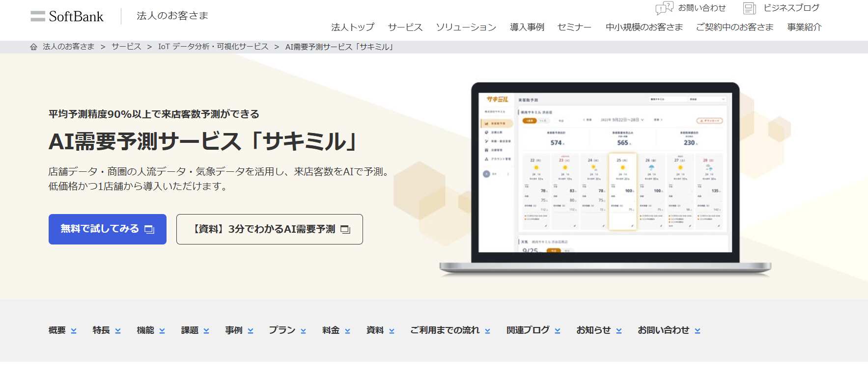The width and height of the screenshot is (868, 379).
Task: Click IoT データ分析・可視化サービス breadcrumb link
Action: click(x=213, y=47)
